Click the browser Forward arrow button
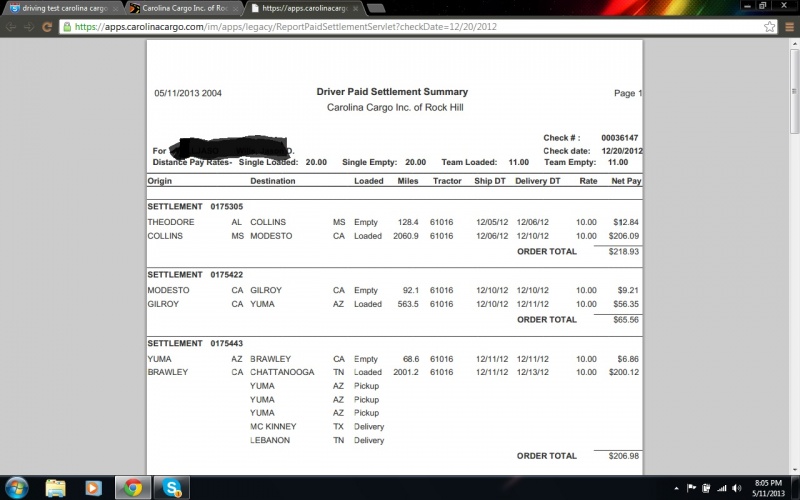This screenshot has width=800, height=500. click(29, 27)
